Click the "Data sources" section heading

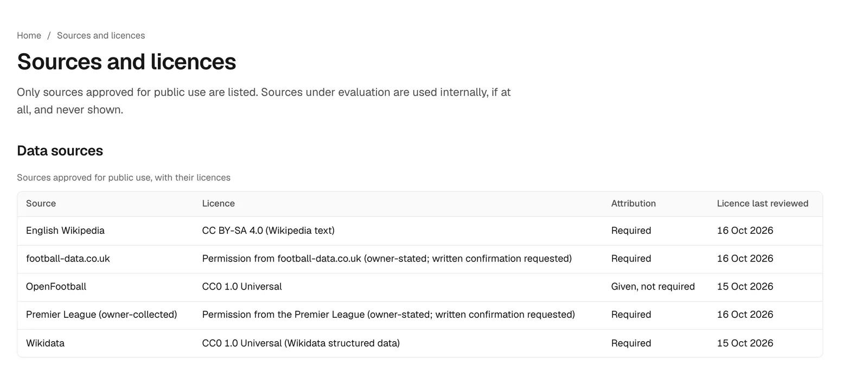(60, 151)
